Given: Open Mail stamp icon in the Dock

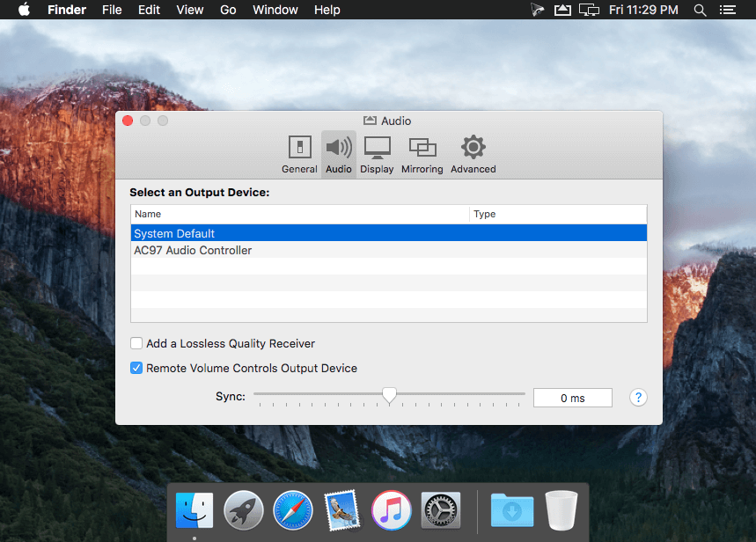Looking at the screenshot, I should coord(341,510).
